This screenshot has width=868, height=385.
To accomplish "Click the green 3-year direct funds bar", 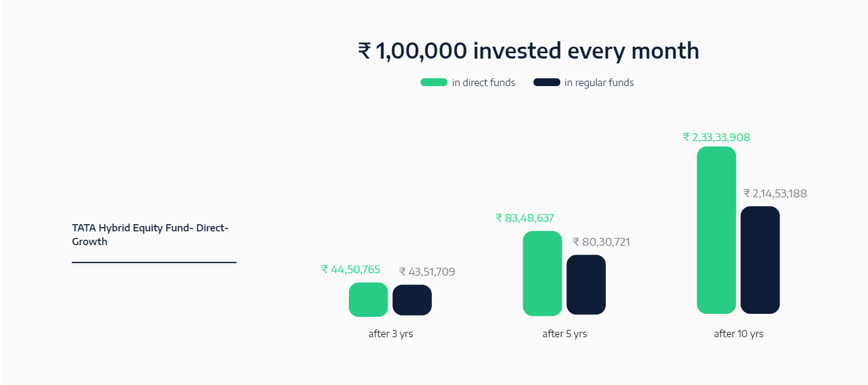I will point(369,300).
